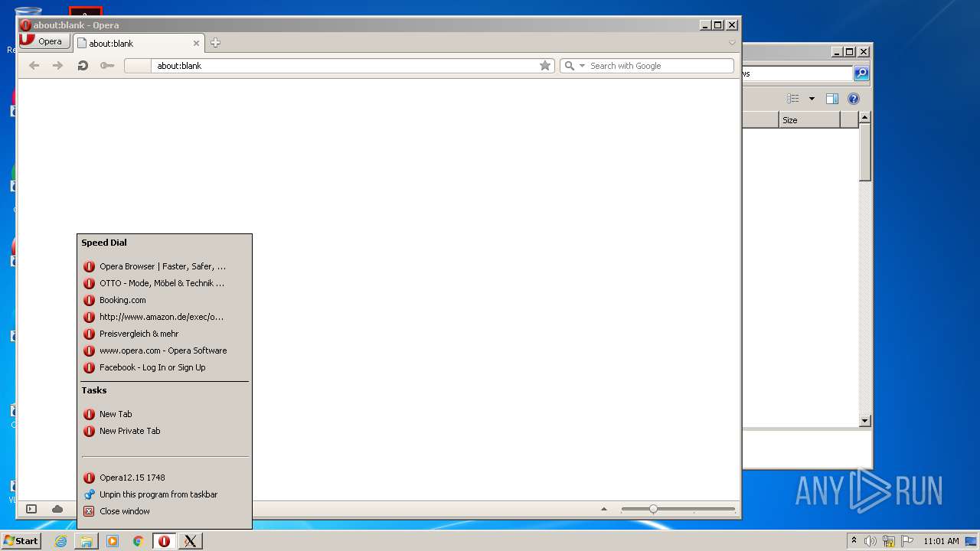Image resolution: width=980 pixels, height=551 pixels.
Task: Choose Close window in jump list
Action: click(x=165, y=511)
